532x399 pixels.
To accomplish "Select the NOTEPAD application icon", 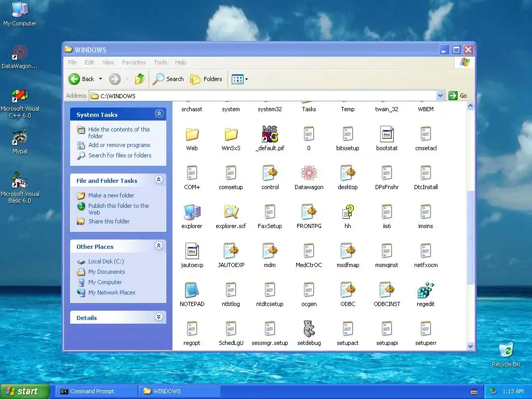I will click(192, 290).
